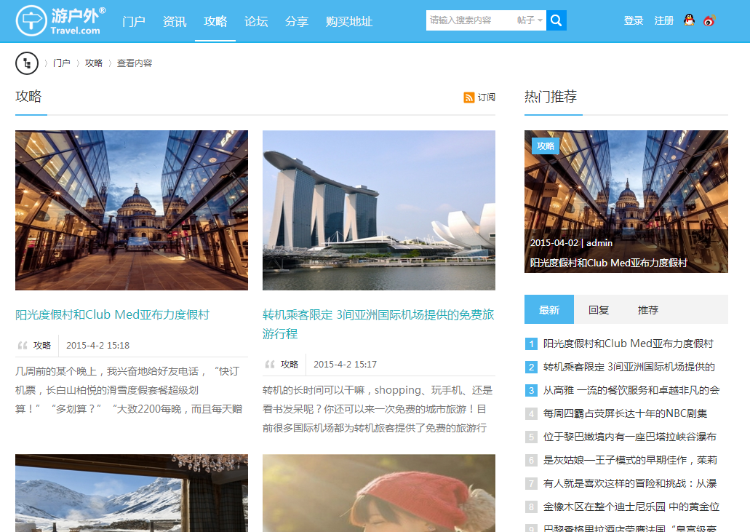Open list item 4 每周四霸占荧屏

625,413
